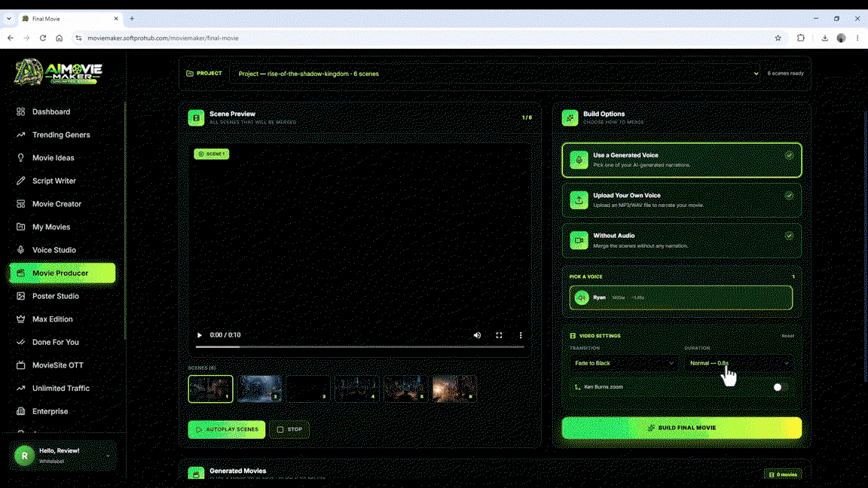Seek on the video progress bar
Screen dimensions: 868x488
[360, 347]
